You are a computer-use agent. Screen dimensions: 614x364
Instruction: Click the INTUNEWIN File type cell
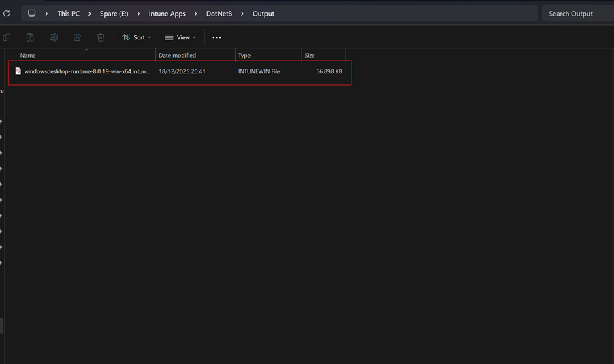pyautogui.click(x=259, y=71)
